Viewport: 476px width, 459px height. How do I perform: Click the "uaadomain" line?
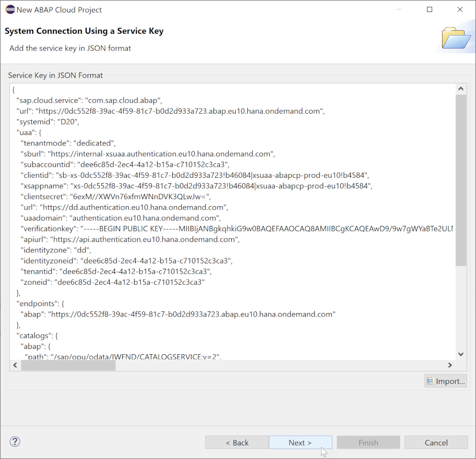pos(121,218)
